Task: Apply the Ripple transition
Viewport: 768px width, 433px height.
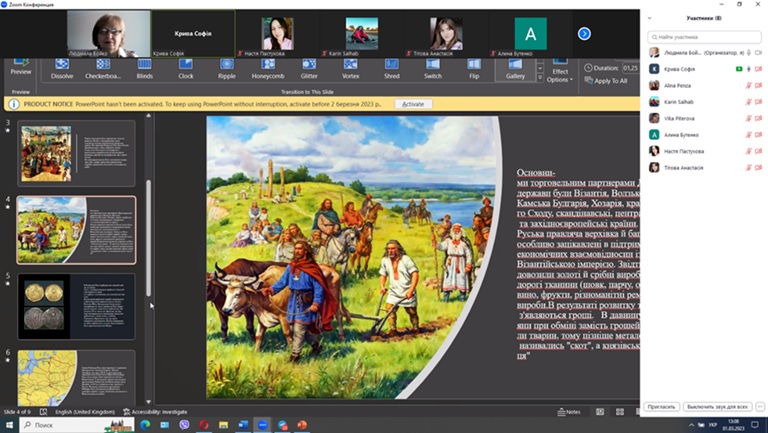Action: (227, 69)
